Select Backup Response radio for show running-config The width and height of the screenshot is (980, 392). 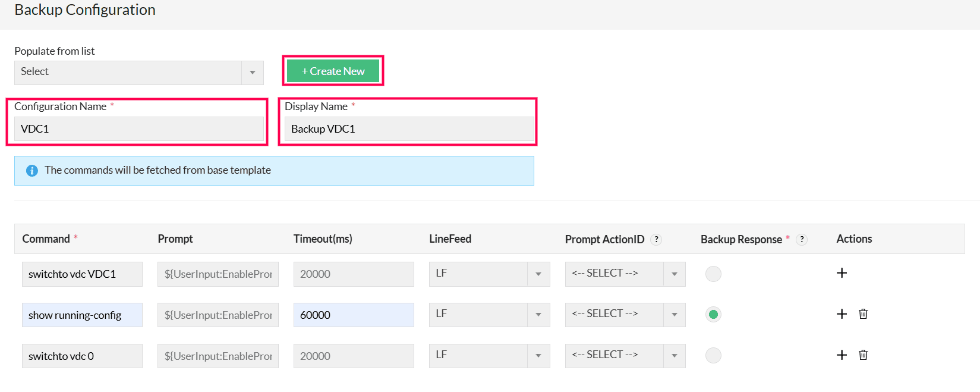713,315
